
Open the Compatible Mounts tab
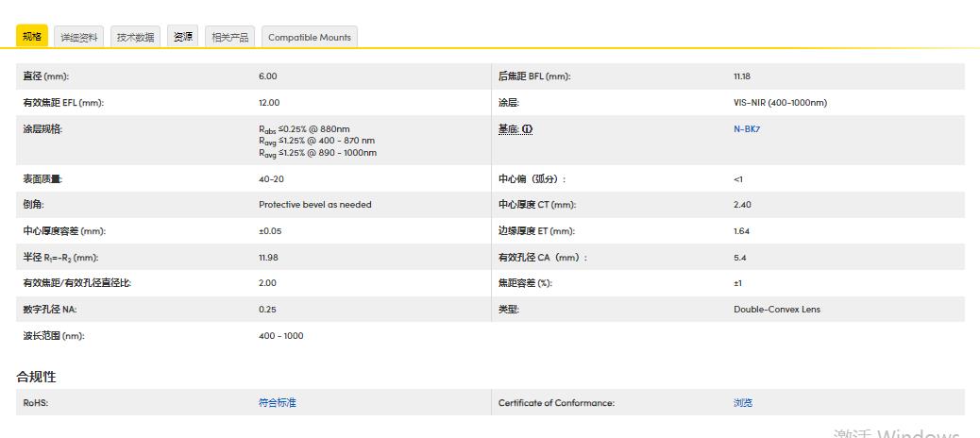coord(309,37)
